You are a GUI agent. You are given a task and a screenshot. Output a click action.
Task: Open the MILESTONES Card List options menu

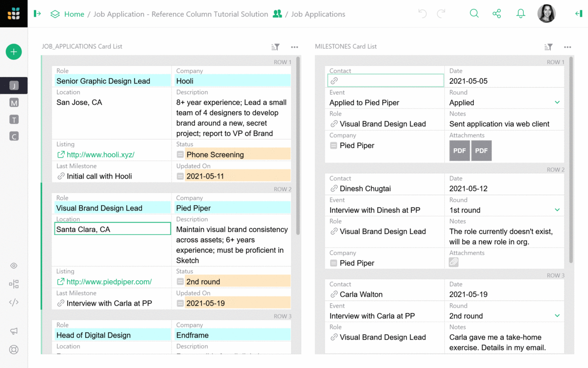[x=567, y=47]
